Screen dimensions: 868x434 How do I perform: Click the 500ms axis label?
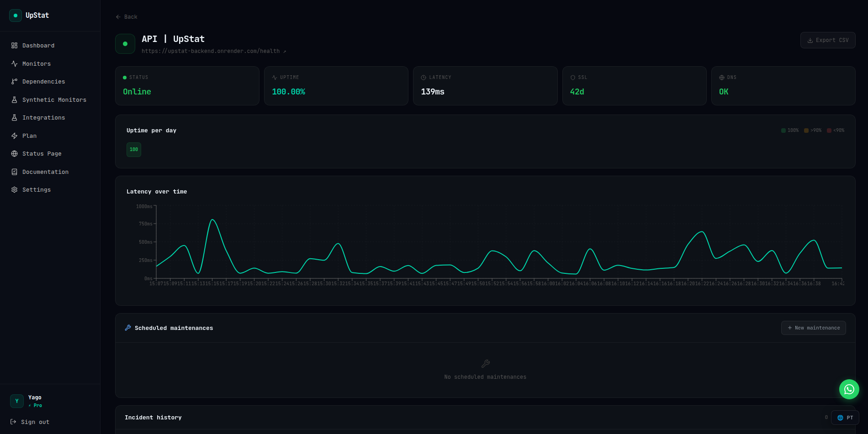(x=146, y=242)
